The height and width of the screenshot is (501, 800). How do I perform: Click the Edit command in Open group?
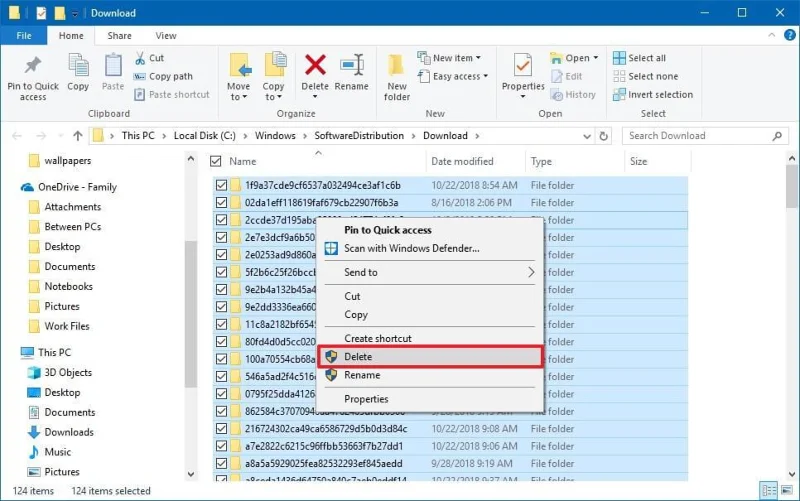pyautogui.click(x=566, y=76)
